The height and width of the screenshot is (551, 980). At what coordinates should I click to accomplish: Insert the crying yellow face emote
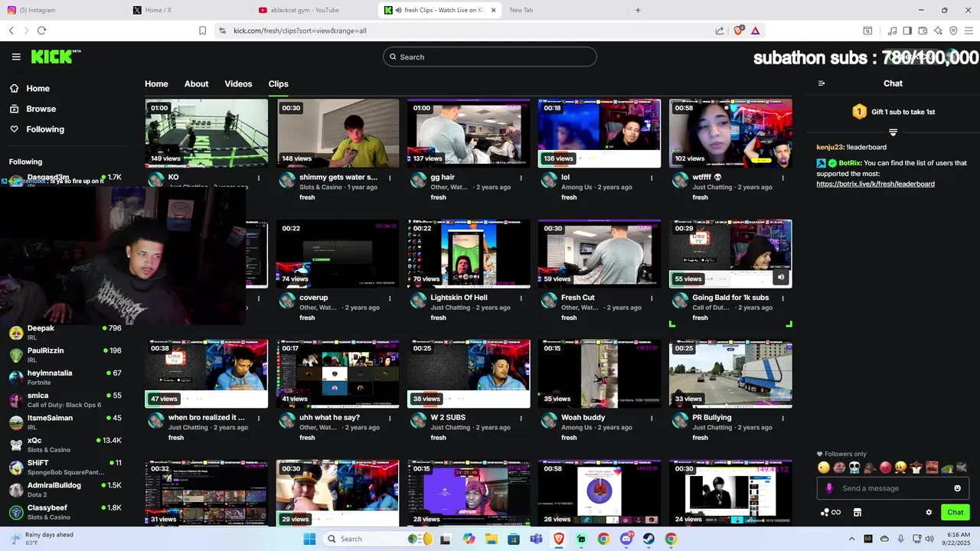coord(900,468)
